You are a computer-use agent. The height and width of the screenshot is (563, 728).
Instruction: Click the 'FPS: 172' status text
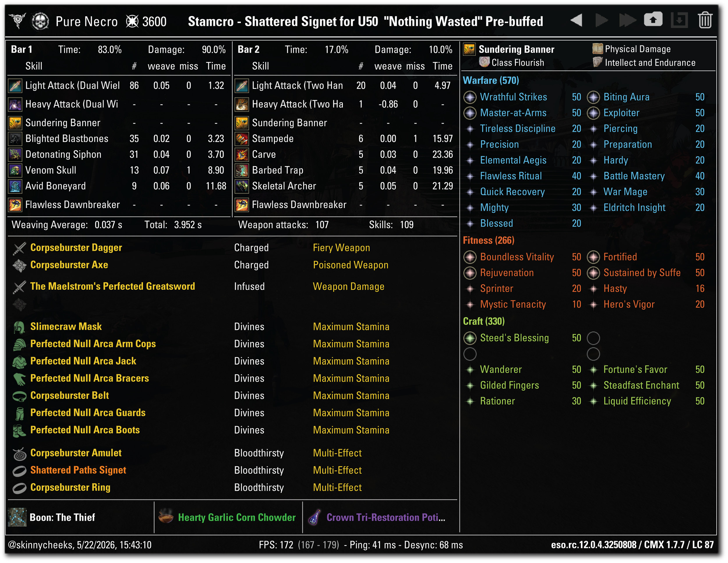tap(276, 545)
